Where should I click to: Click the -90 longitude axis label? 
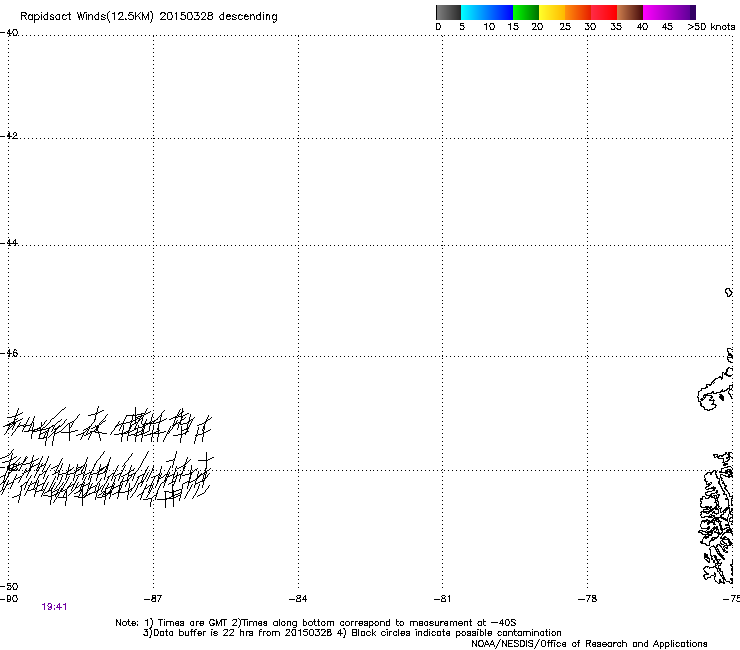[9, 599]
